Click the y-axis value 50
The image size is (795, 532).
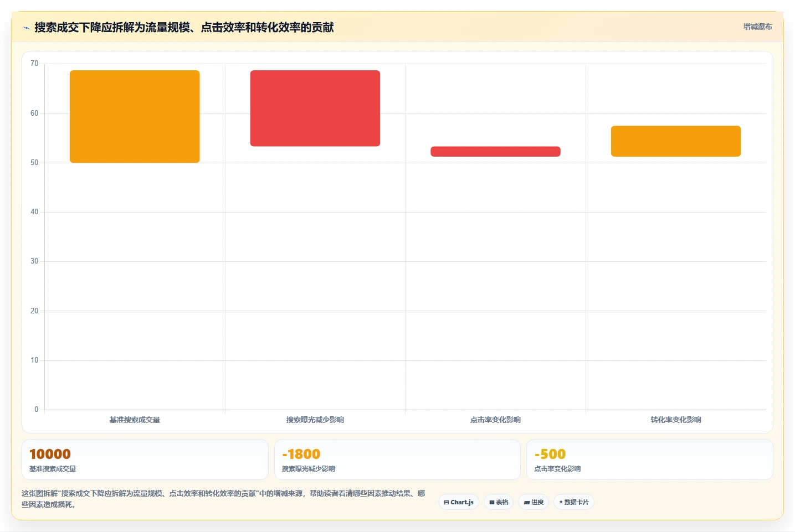point(34,163)
